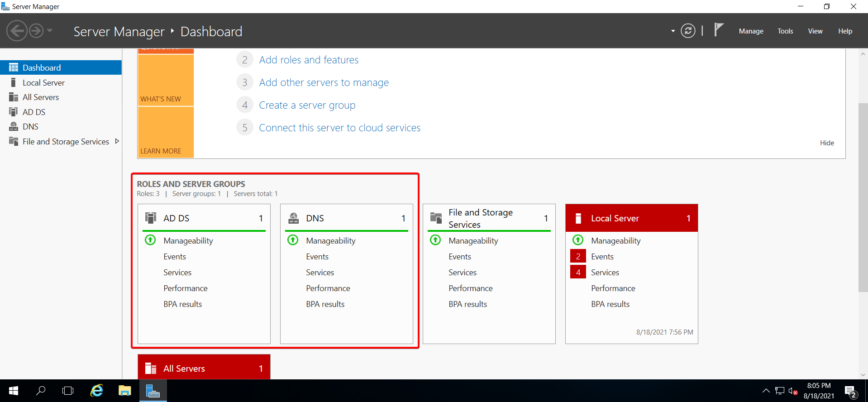Click the All Servers tile header icon
This screenshot has height=402, width=868.
pyautogui.click(x=151, y=368)
